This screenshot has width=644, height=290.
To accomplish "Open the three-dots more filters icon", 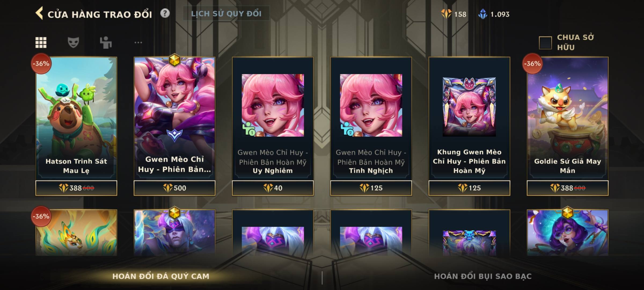I will tap(138, 42).
